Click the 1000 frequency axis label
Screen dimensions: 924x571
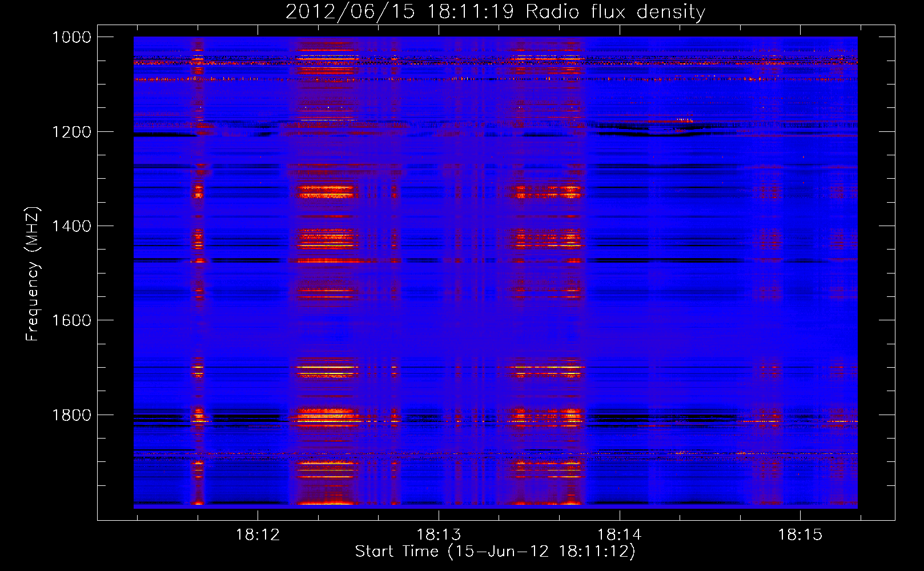coord(71,37)
